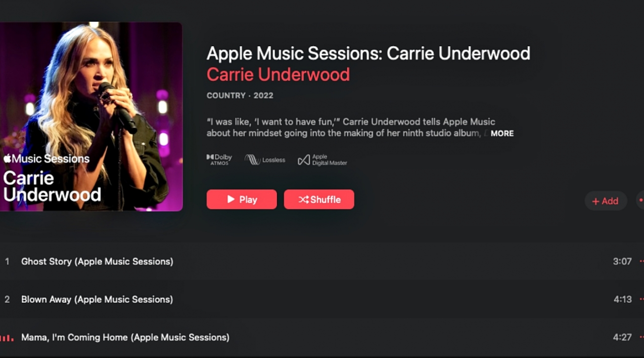Select Mama, I'm Coming Home track title

pyautogui.click(x=125, y=337)
